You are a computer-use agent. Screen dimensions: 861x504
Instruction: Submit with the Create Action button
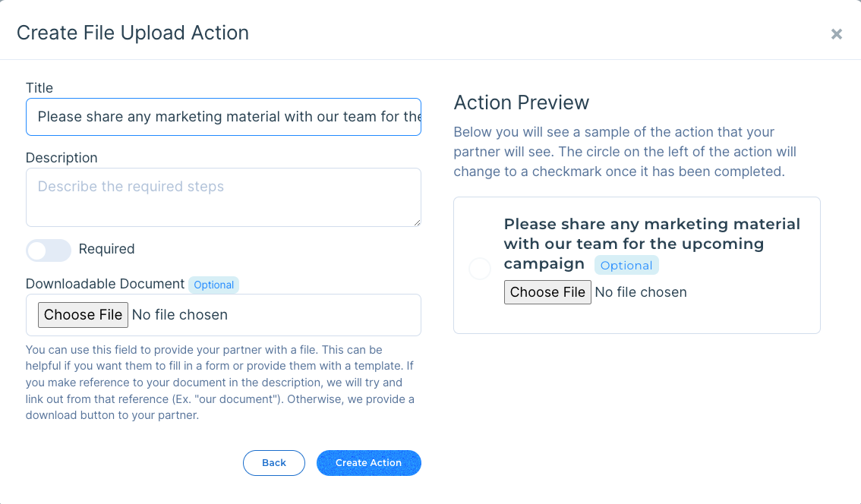368,463
